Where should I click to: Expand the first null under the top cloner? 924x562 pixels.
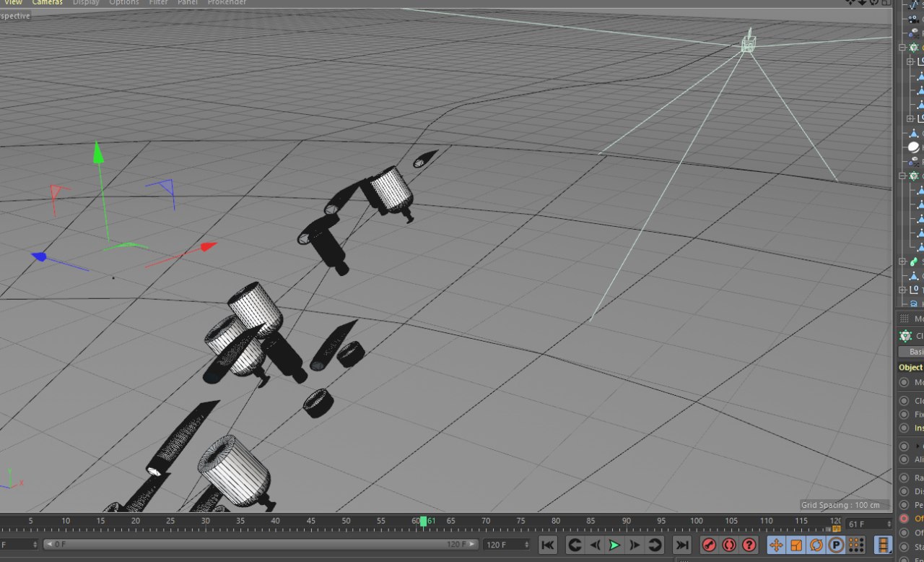tap(910, 62)
